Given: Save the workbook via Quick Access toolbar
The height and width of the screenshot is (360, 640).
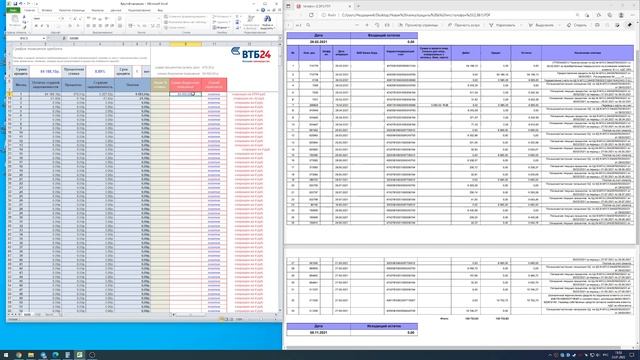Looking at the screenshot, I should click(x=15, y=4).
